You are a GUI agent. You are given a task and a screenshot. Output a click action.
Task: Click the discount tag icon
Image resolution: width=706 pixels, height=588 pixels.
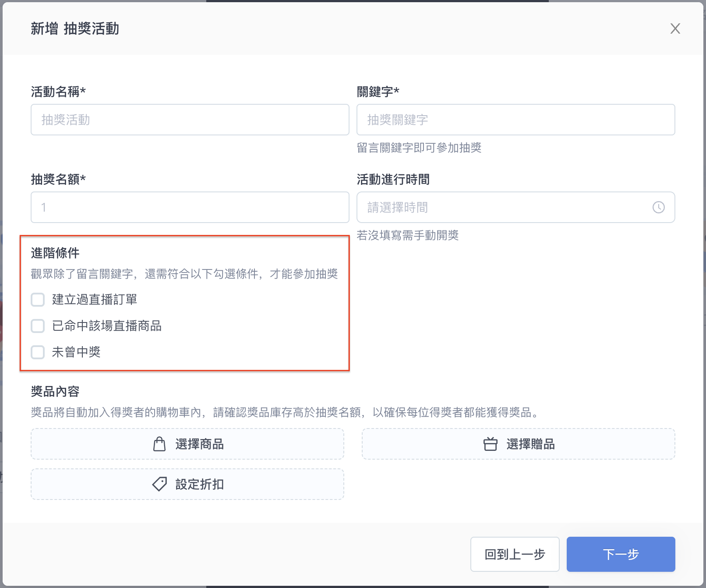(159, 484)
